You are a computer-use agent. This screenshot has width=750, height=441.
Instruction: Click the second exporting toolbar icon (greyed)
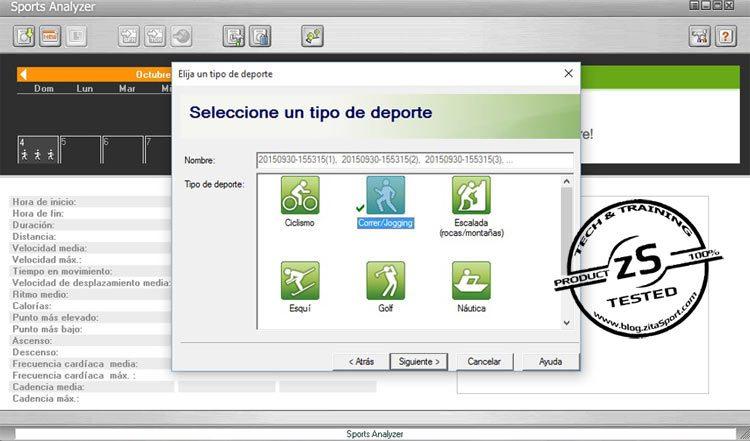pyautogui.click(x=155, y=36)
